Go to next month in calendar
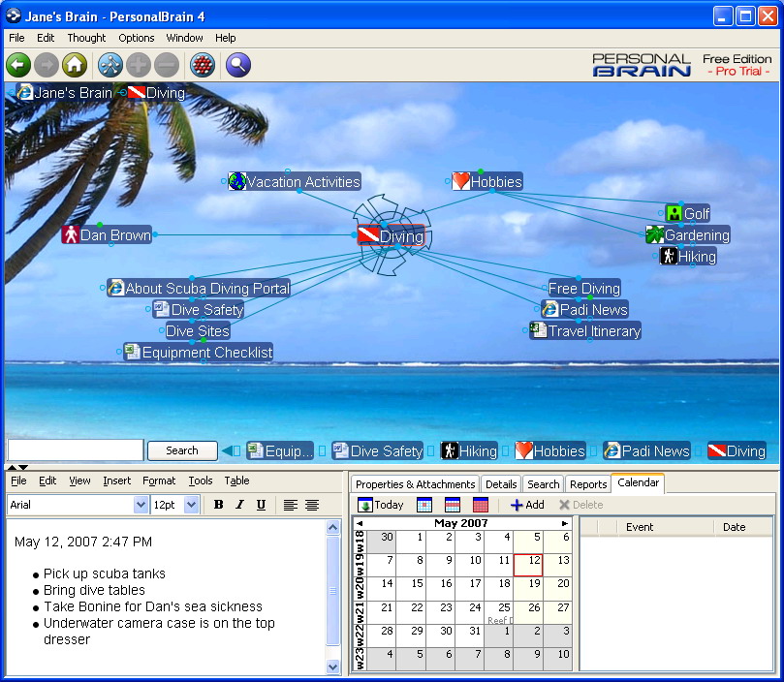 565,523
